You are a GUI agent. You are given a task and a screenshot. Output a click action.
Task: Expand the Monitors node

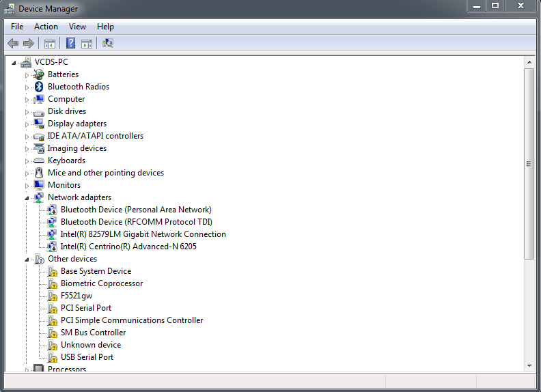pyautogui.click(x=27, y=186)
